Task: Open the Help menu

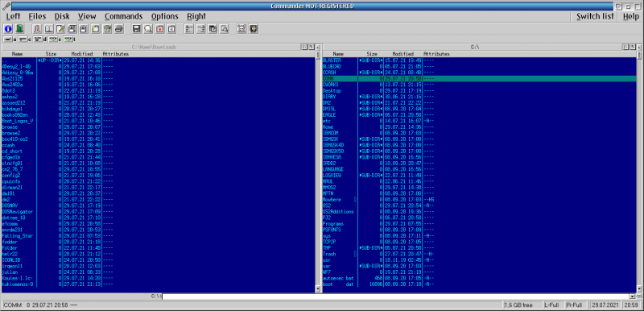Action: pyautogui.click(x=631, y=16)
